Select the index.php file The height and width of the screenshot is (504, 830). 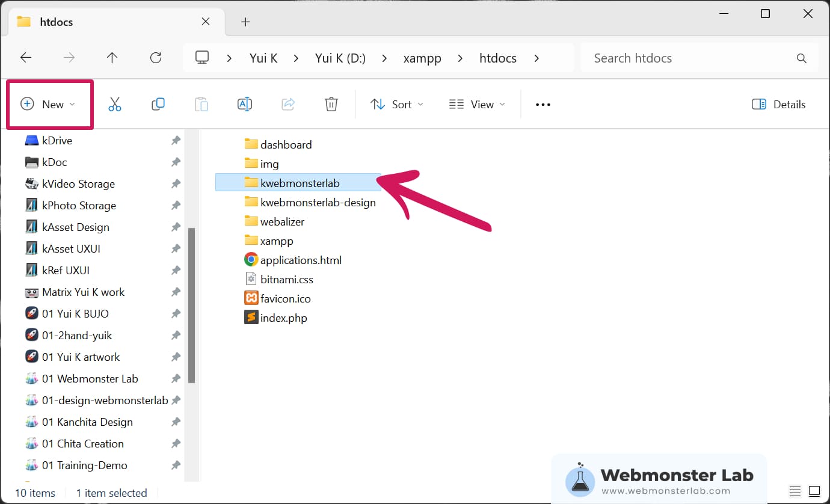283,318
